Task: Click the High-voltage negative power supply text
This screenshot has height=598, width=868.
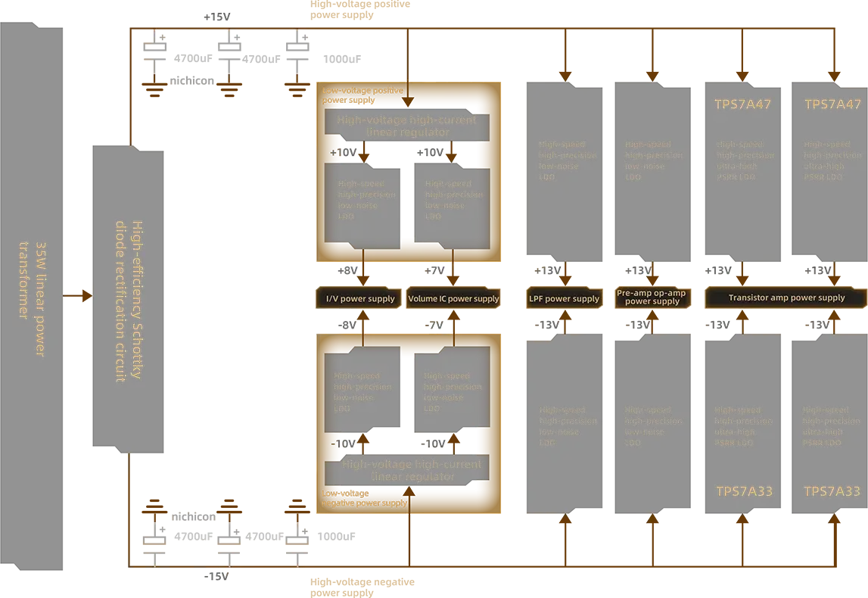Action: [362, 587]
